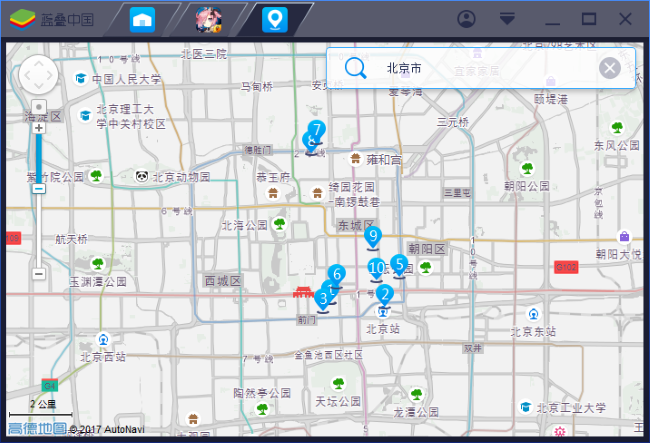Select map marker number 9
This screenshot has height=443, width=650.
click(373, 238)
